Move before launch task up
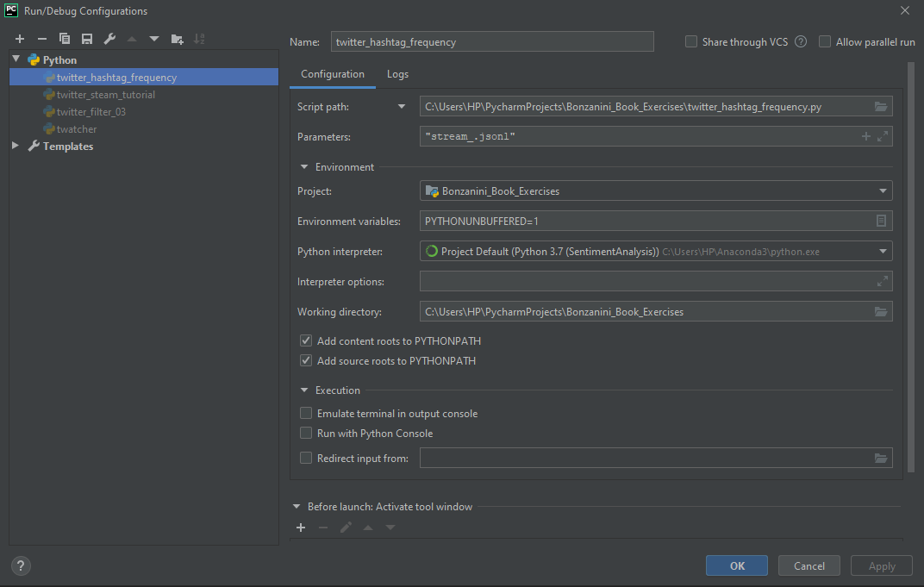924x587 pixels. 368,528
